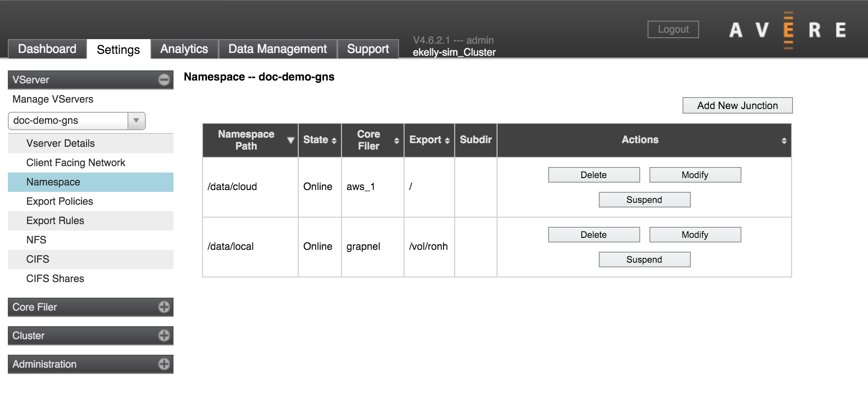Expand the Cluster section plus icon
This screenshot has width=868, height=415.
164,335
